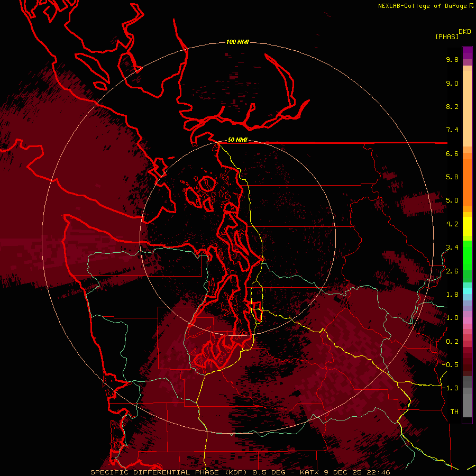Click the 1.0 legend value
476x476 pixels.
(x=452, y=318)
